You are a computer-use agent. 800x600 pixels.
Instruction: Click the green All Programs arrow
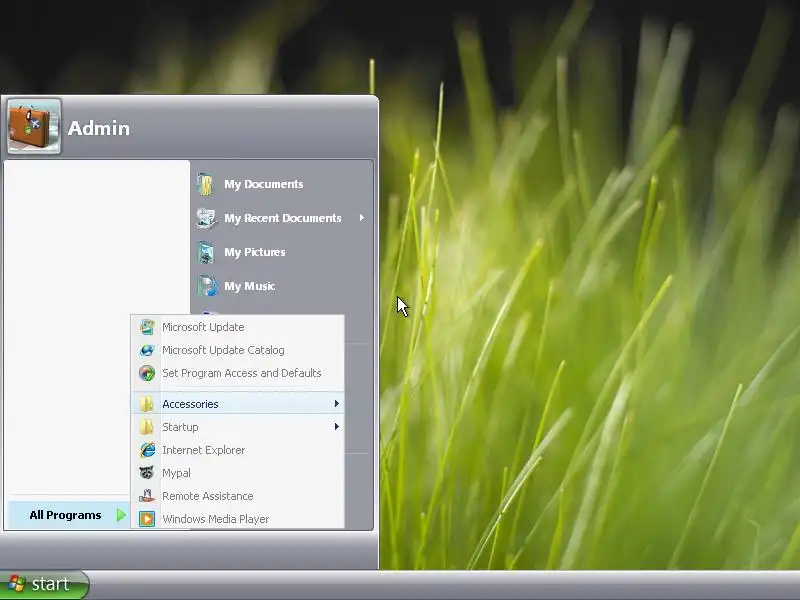tap(121, 515)
